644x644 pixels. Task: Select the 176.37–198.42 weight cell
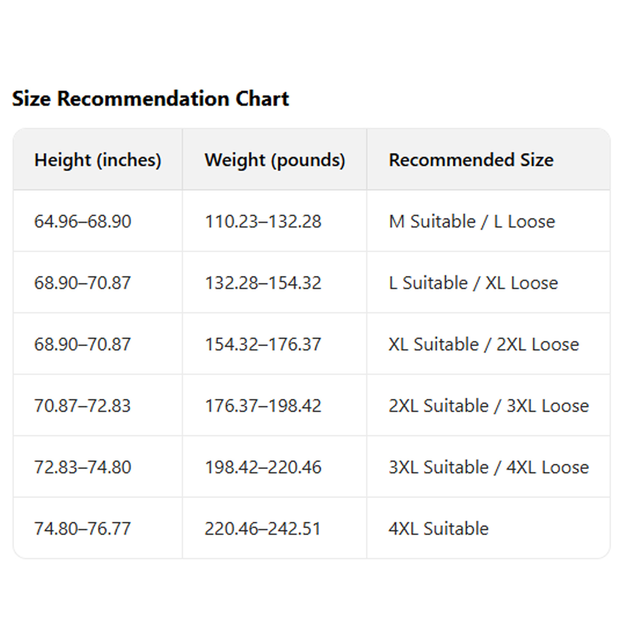[x=263, y=406]
